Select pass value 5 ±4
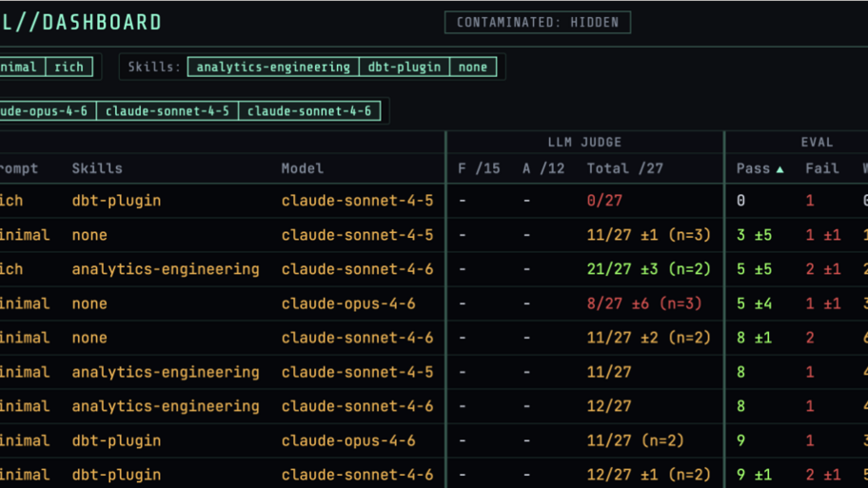868x488 pixels. click(754, 303)
